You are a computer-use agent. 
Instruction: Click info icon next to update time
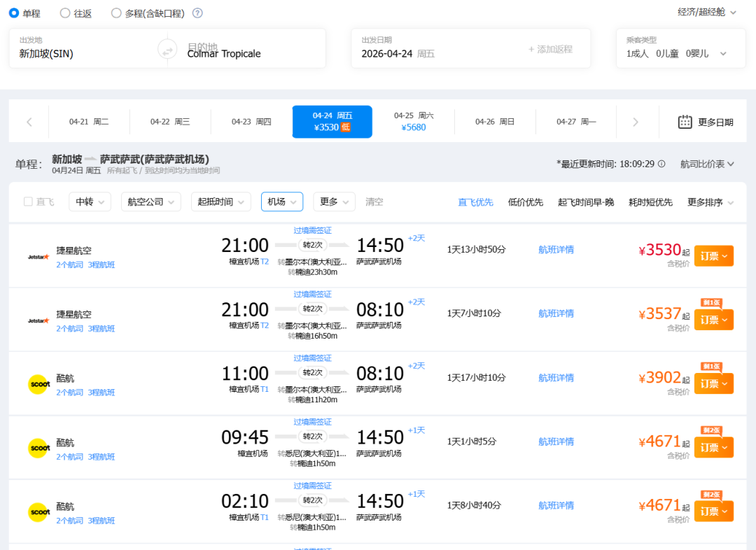click(x=661, y=164)
